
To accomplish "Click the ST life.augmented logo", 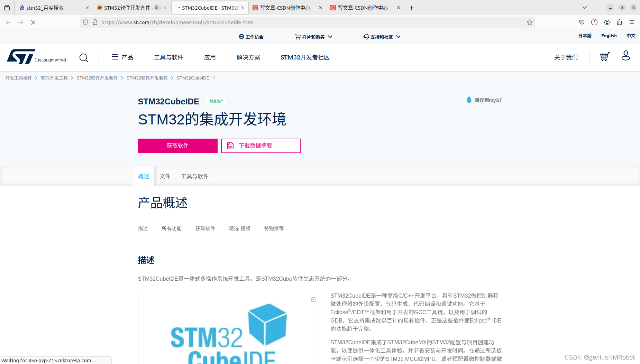I will tap(36, 57).
